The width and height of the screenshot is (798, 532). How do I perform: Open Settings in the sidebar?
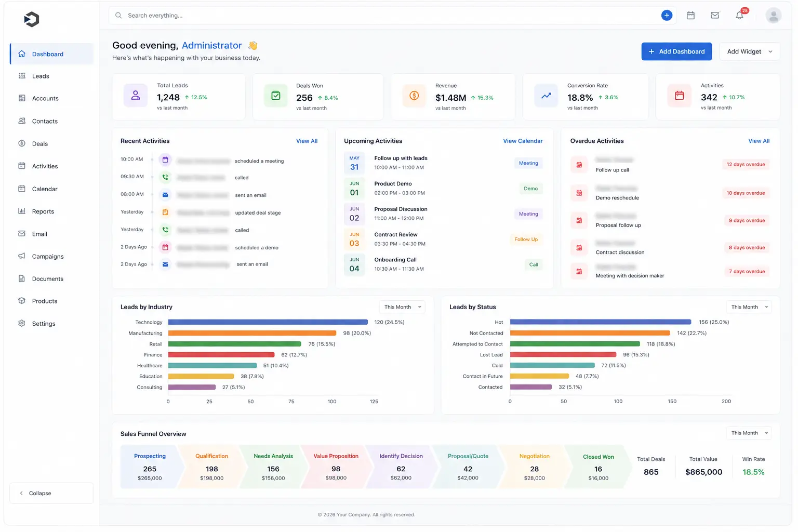(51, 324)
